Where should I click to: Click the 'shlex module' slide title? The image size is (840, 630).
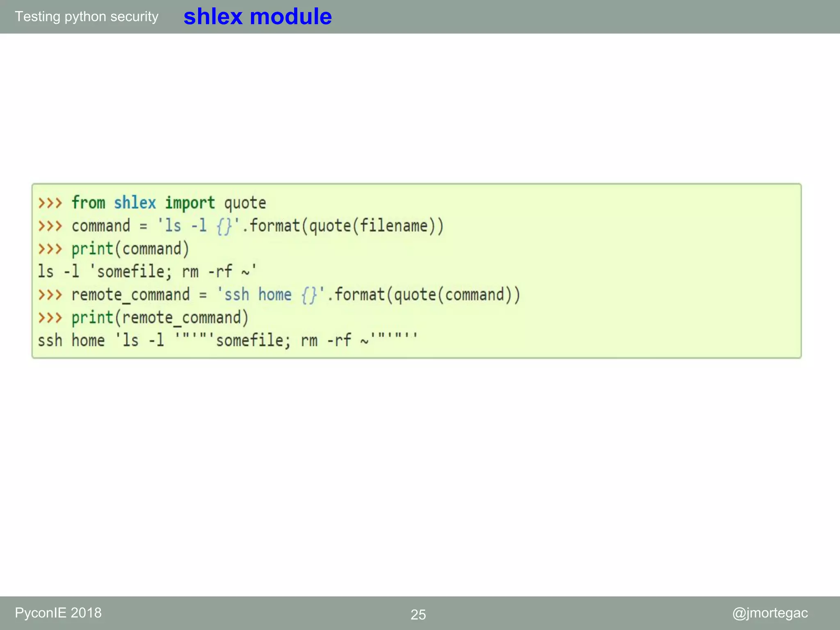pos(258,17)
